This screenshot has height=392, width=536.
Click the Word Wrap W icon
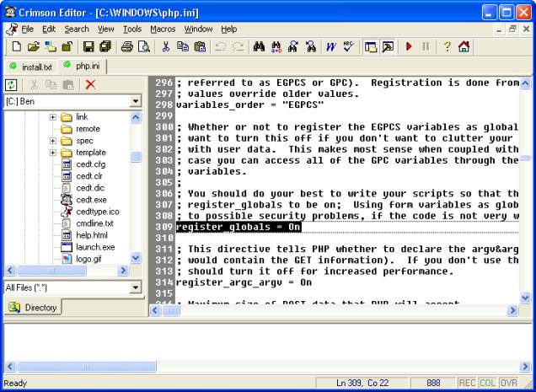[x=331, y=46]
